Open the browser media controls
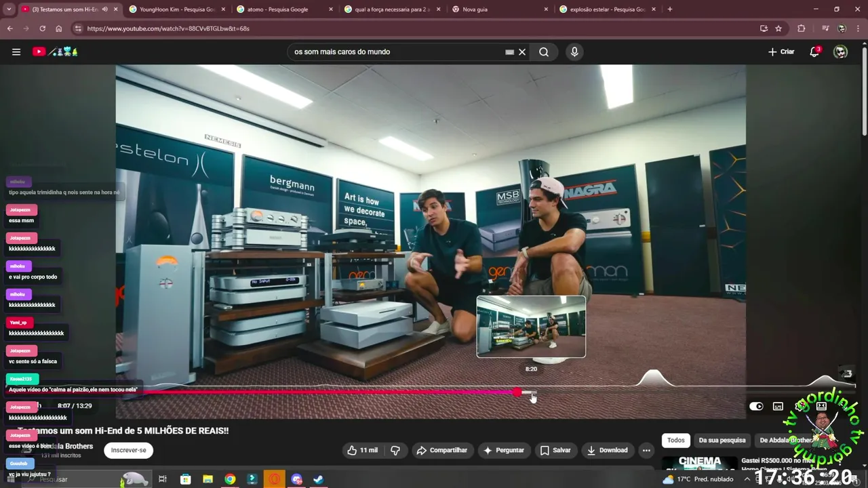Image resolution: width=868 pixels, height=488 pixels. pos(825,28)
